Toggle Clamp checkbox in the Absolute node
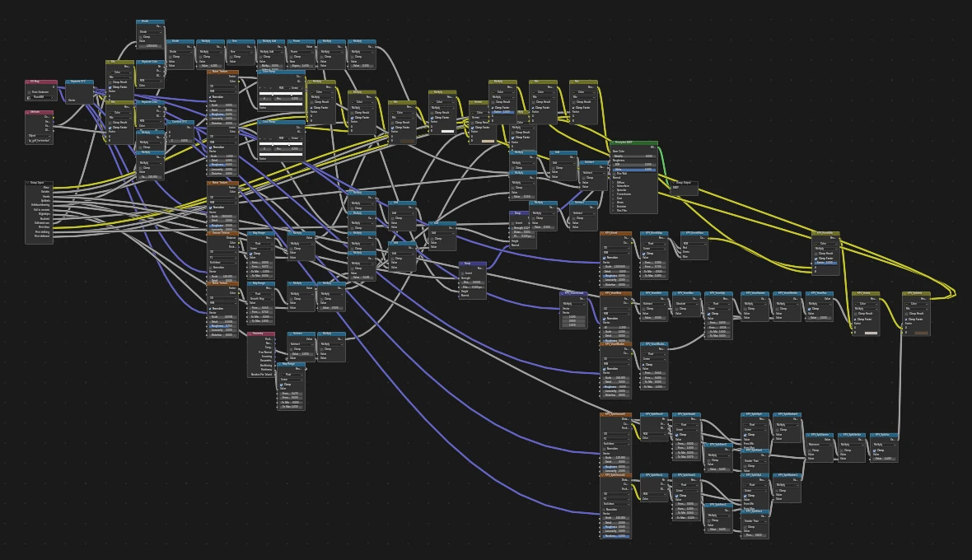 click(x=677, y=309)
